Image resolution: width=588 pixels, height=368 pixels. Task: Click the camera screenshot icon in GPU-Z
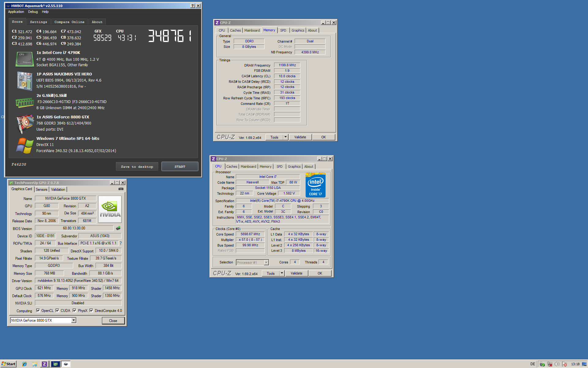point(121,189)
